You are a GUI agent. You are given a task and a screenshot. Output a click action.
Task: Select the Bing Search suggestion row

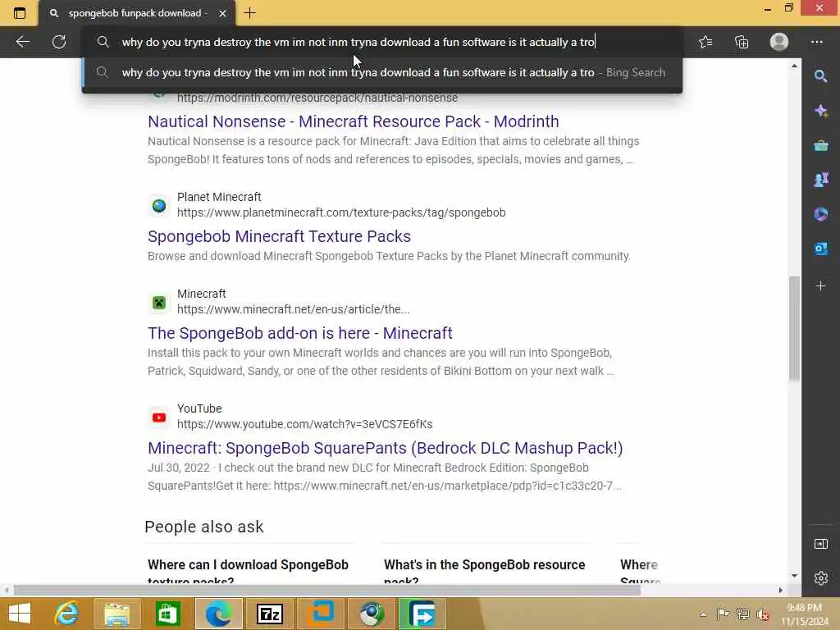tap(382, 72)
